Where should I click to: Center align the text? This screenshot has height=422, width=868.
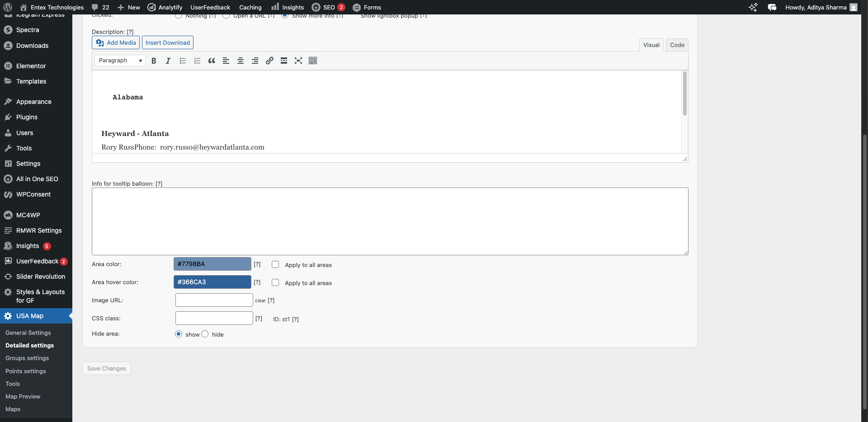click(241, 61)
